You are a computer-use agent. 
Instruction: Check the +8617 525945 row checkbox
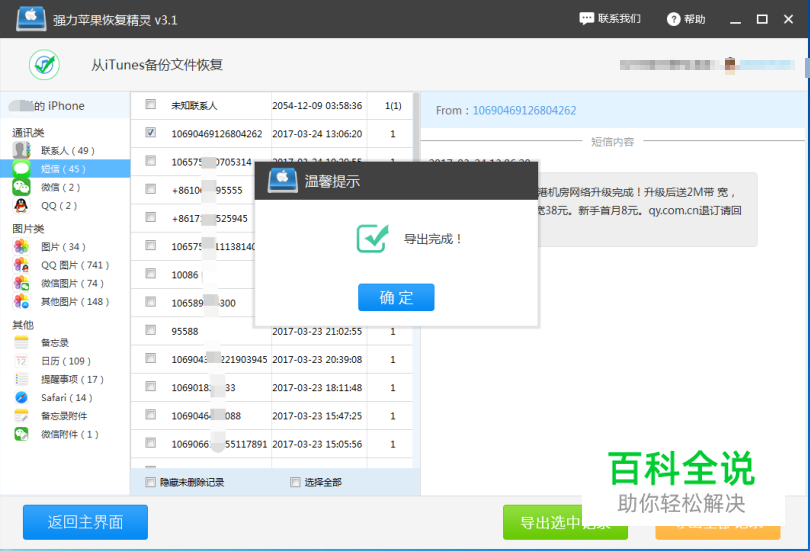pyautogui.click(x=150, y=217)
